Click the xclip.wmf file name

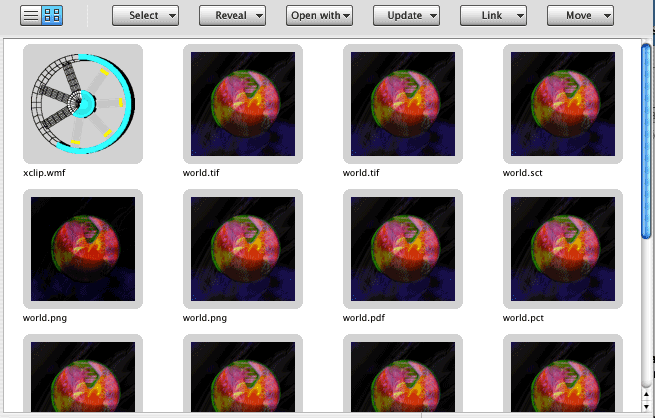[44, 173]
